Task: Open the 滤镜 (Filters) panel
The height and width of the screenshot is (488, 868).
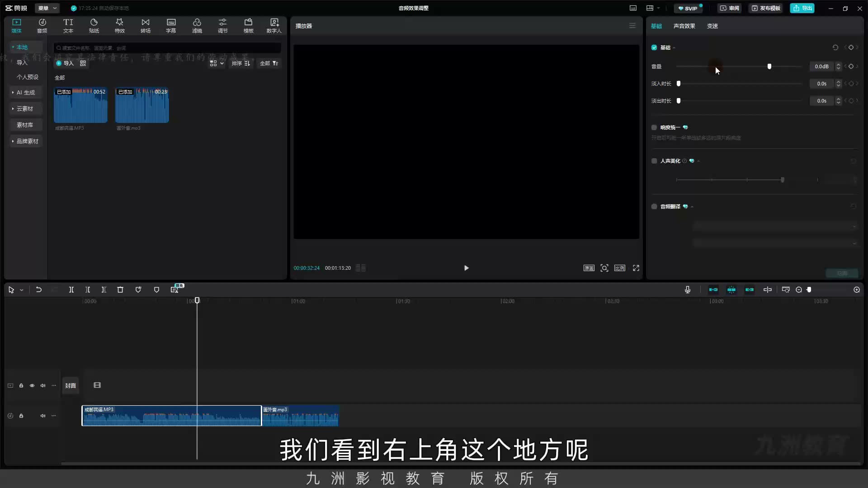Action: pos(197,26)
